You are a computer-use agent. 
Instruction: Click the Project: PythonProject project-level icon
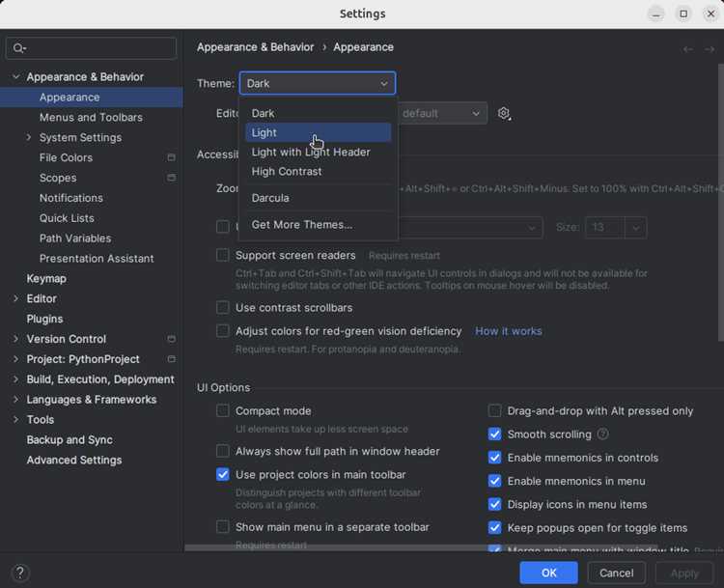click(x=171, y=359)
